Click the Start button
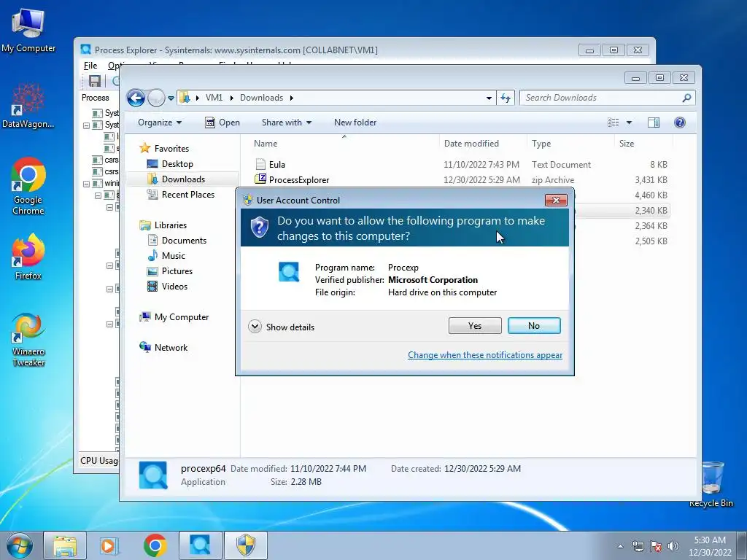Viewport: 747px width, 560px height. pos(20,545)
